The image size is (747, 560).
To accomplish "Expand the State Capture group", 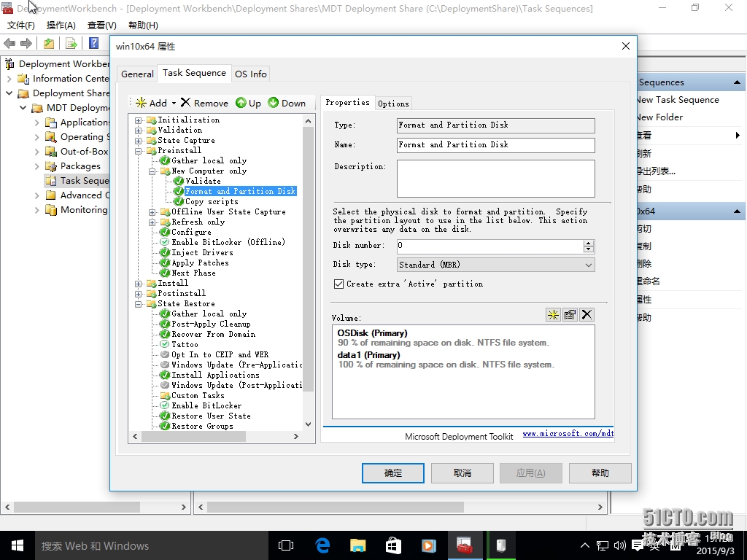I will (x=138, y=141).
